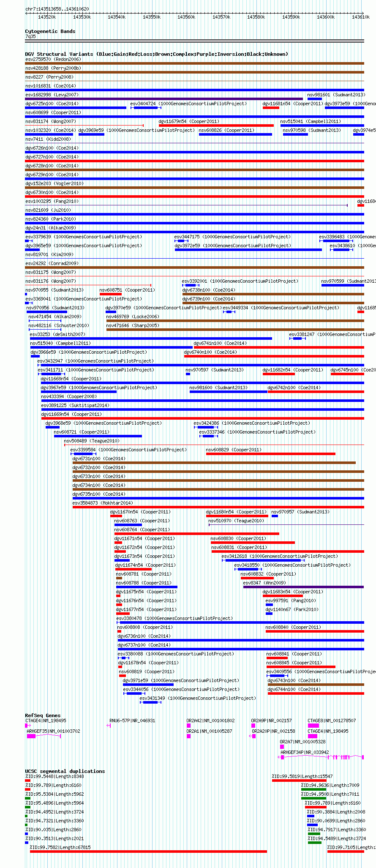
Task: Open the %ID:94.9636|Length:7009 duplication label
Action: tap(330, 785)
